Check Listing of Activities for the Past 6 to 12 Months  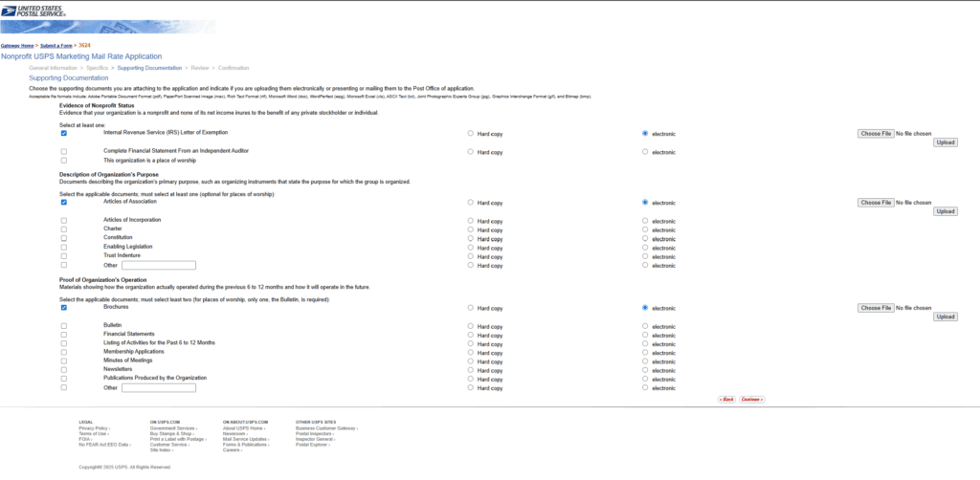coord(64,343)
